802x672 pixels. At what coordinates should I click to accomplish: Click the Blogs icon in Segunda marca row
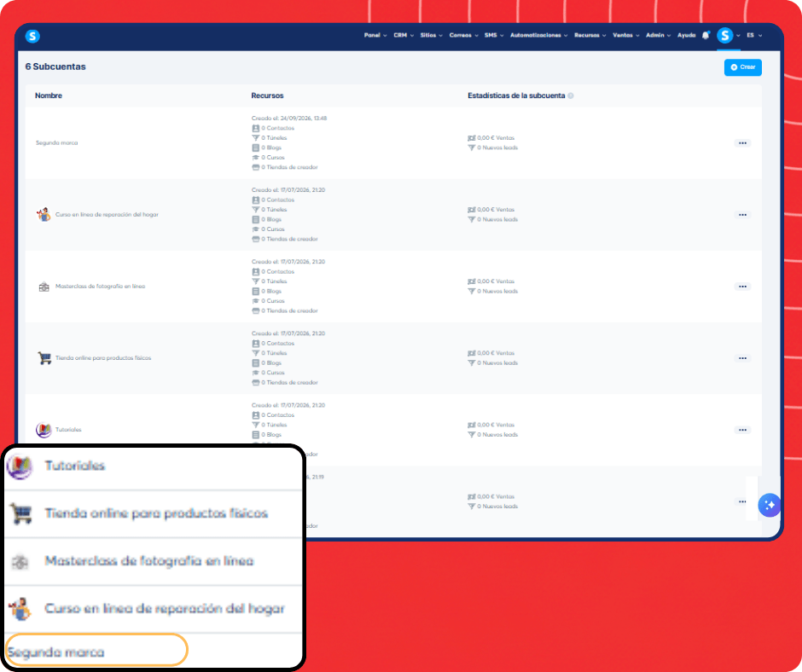click(x=256, y=148)
